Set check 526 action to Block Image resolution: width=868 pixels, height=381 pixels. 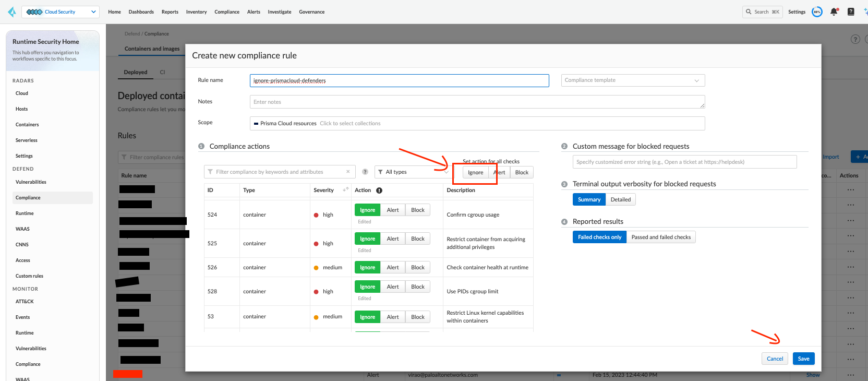[x=418, y=267]
